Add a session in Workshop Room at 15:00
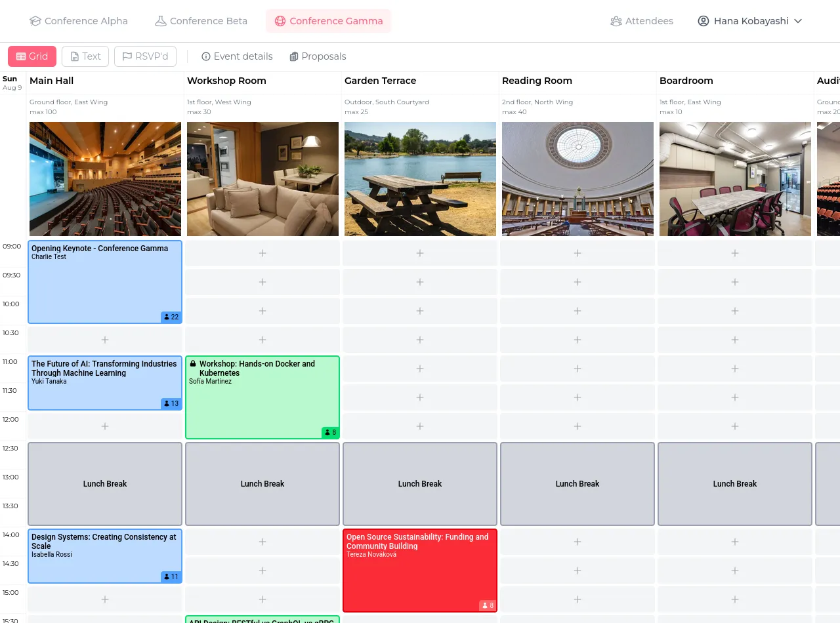Screen dimensions: 840x623 point(262,599)
